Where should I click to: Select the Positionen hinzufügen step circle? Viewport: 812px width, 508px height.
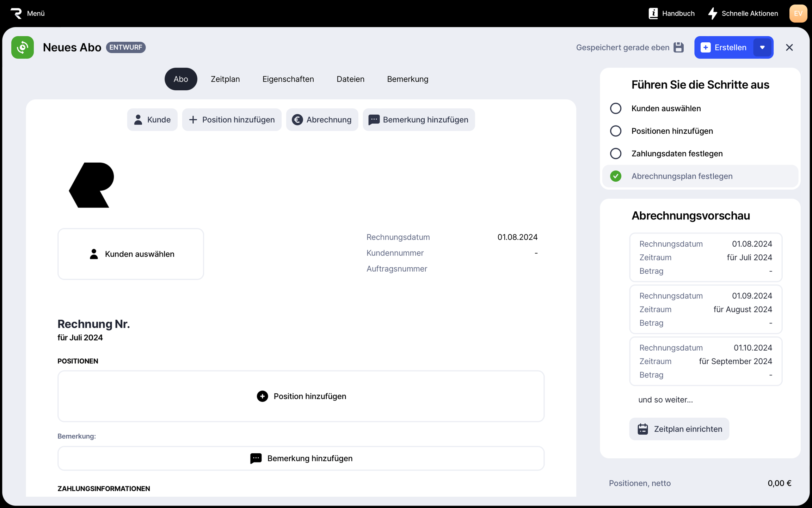pyautogui.click(x=616, y=131)
